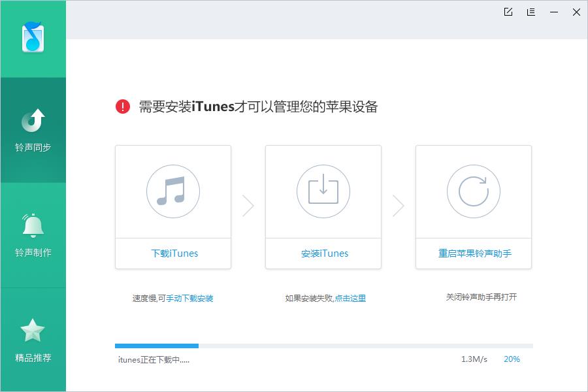Viewport: 588px width, 392px height.
Task: Click the music note icon above 下载iTunes
Action: 172,191
